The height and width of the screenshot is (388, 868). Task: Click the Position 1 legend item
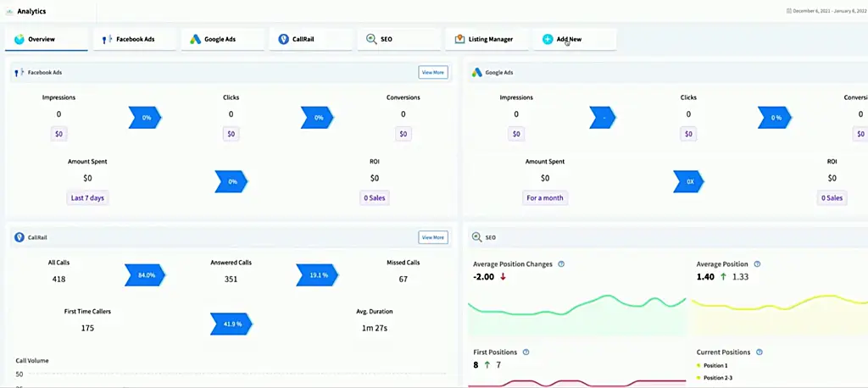[715, 366]
